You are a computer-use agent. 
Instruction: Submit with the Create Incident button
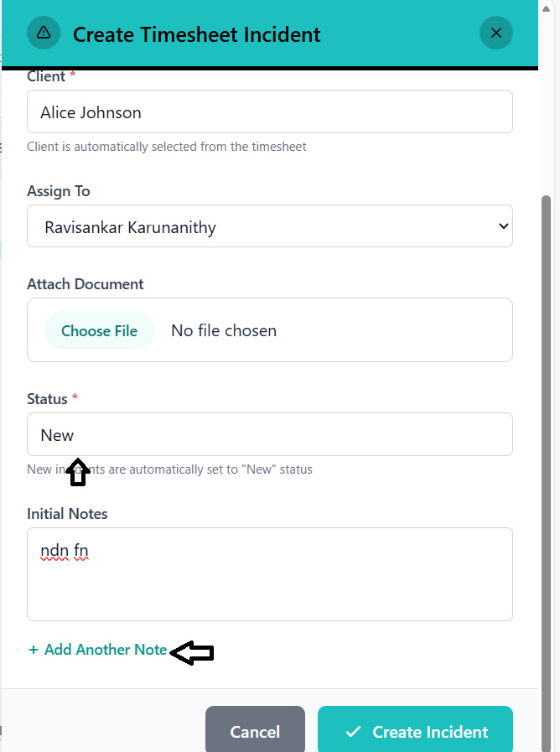point(415,732)
